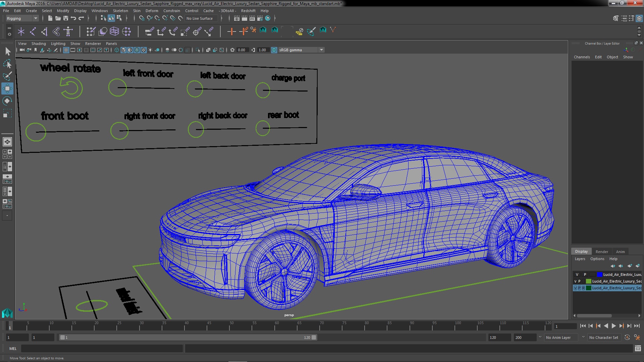Toggle the panel grid display icon
644x362 pixels.
[66, 50]
